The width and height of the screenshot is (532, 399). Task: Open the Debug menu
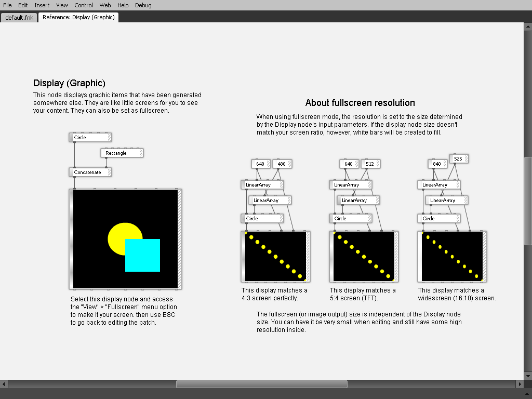tap(143, 5)
